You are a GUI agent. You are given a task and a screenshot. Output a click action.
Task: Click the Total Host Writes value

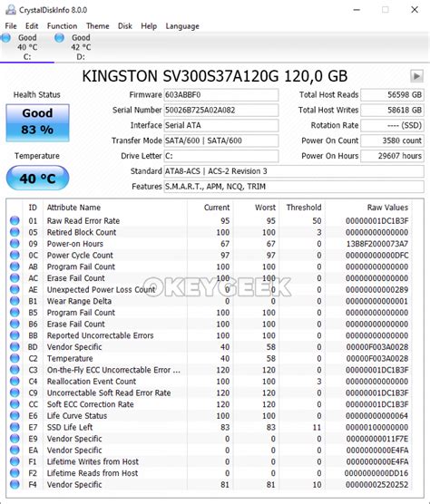coord(392,110)
